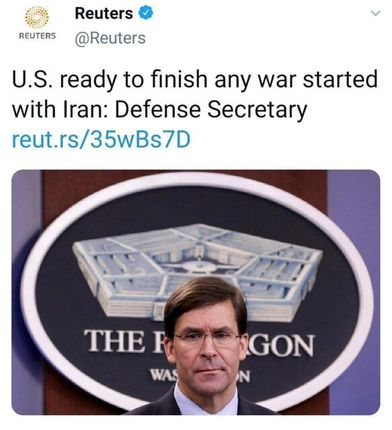Click the man's glasses in photo

(207, 338)
